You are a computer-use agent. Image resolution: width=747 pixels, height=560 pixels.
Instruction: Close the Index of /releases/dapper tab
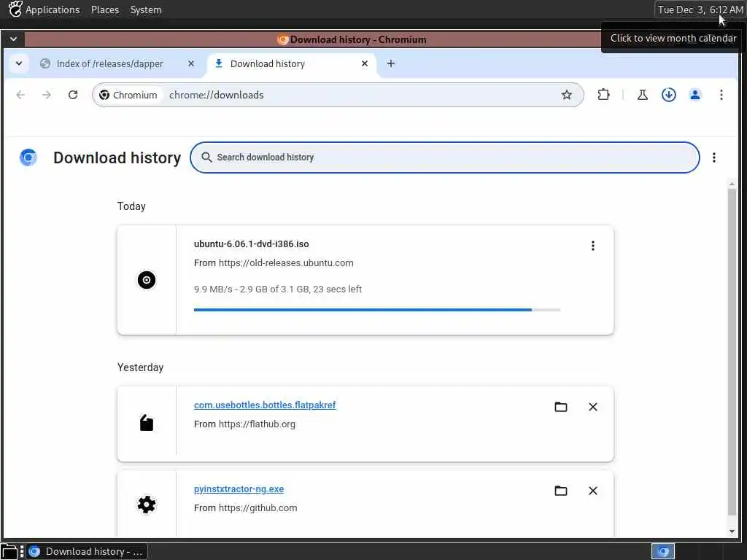coord(191,63)
